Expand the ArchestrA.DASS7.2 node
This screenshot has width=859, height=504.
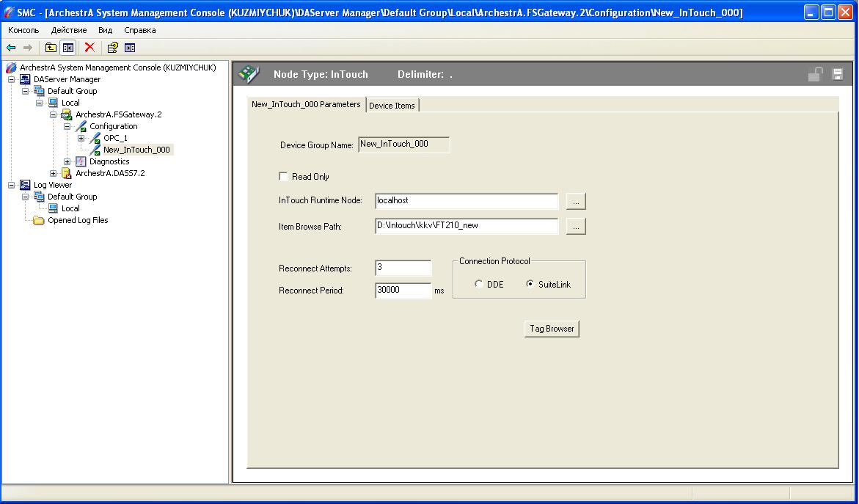[x=54, y=173]
